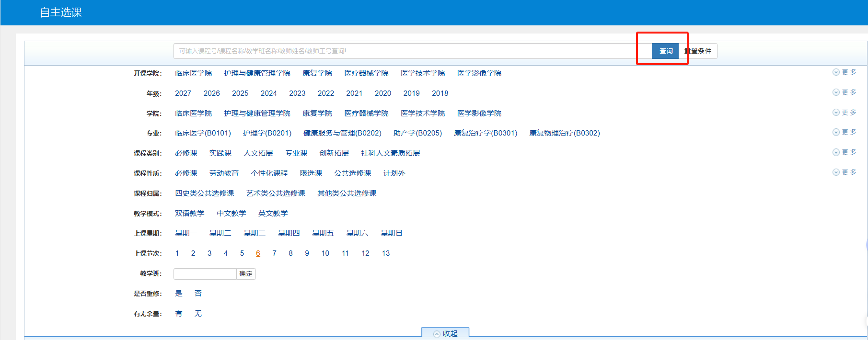Select 有 for 有无余量
Viewport: 868px width, 340px height.
click(179, 314)
